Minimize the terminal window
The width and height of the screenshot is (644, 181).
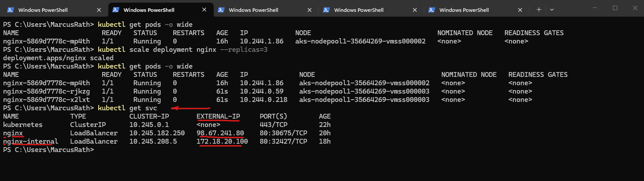tap(595, 8)
